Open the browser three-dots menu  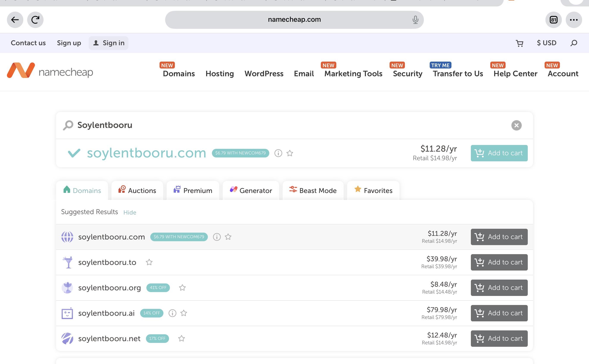[x=574, y=20]
